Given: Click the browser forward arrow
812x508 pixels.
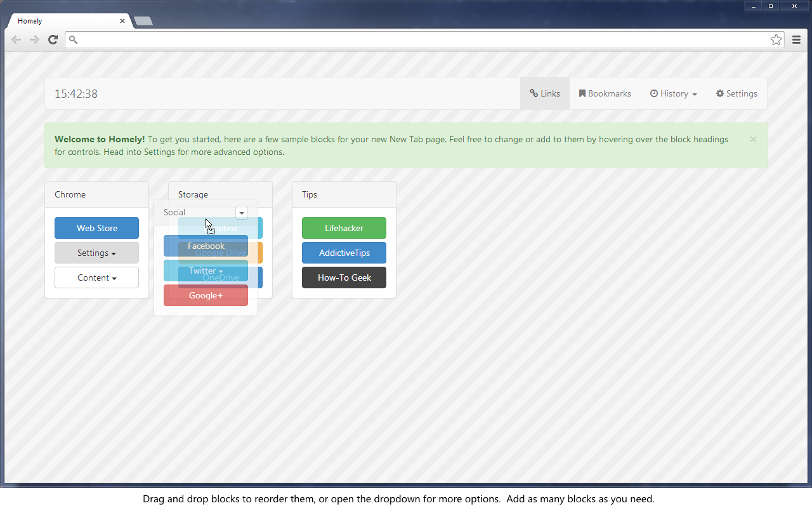Looking at the screenshot, I should pyautogui.click(x=34, y=39).
